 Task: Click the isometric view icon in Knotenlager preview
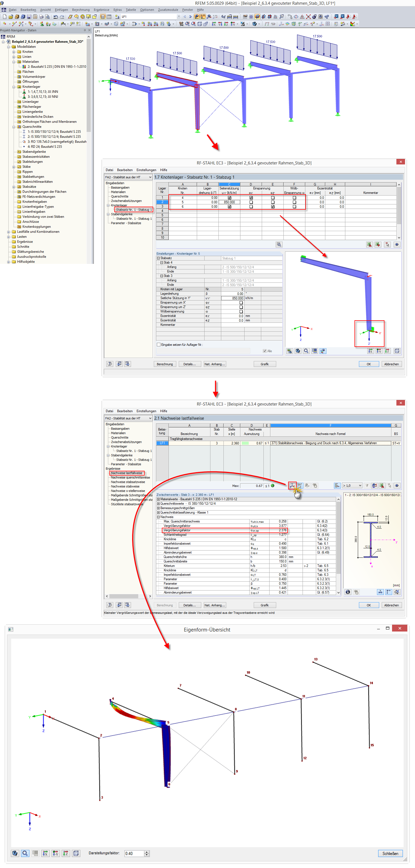click(x=397, y=351)
